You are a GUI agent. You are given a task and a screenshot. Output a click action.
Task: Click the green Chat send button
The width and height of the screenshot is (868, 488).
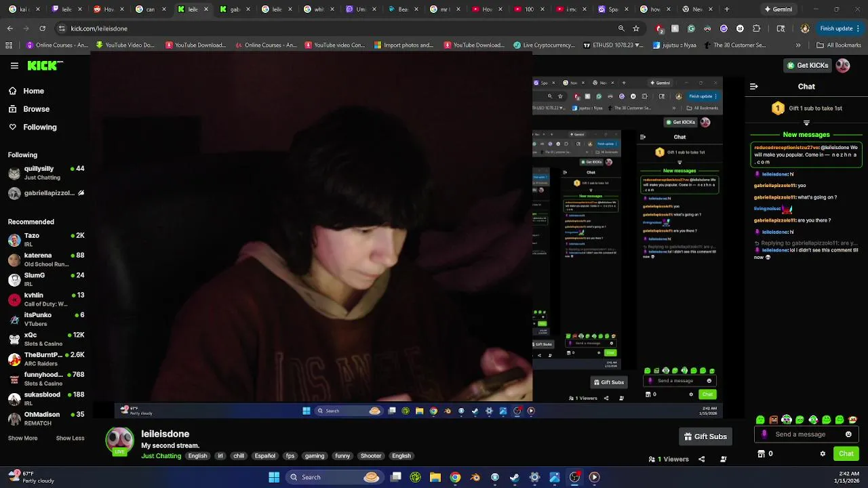(x=846, y=454)
